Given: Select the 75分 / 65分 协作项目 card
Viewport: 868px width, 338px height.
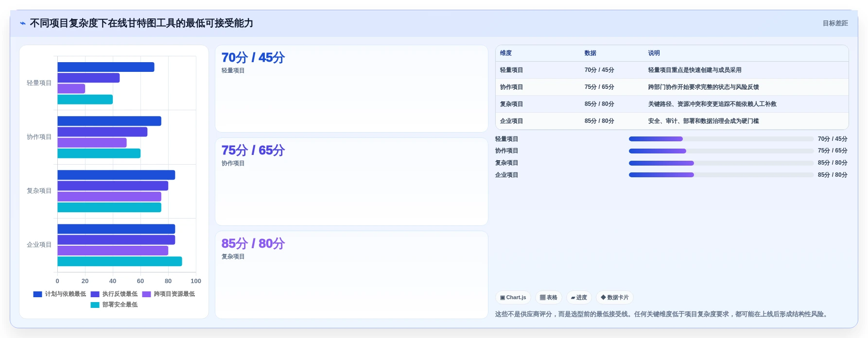Looking at the screenshot, I should pyautogui.click(x=351, y=182).
